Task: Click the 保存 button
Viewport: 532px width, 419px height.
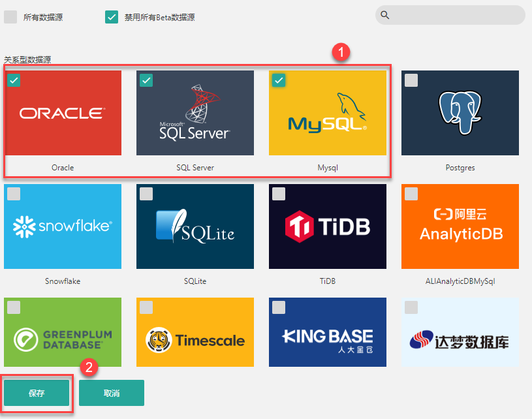Action: click(x=37, y=394)
